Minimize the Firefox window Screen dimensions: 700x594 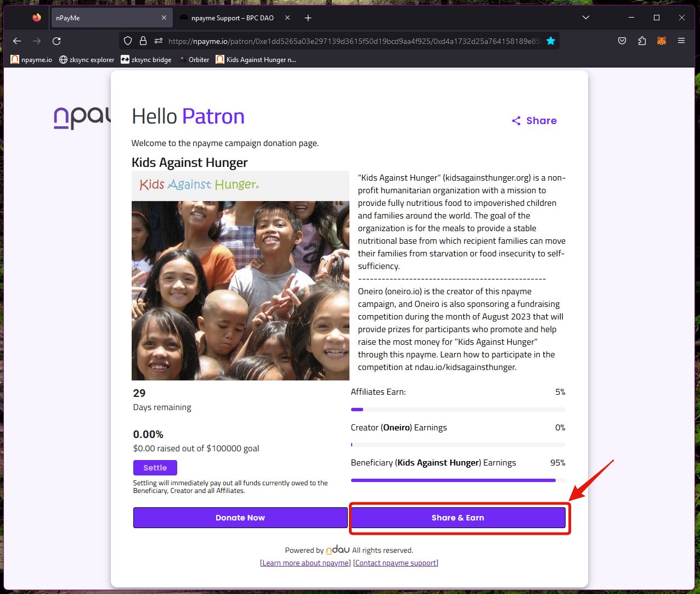[x=631, y=18]
